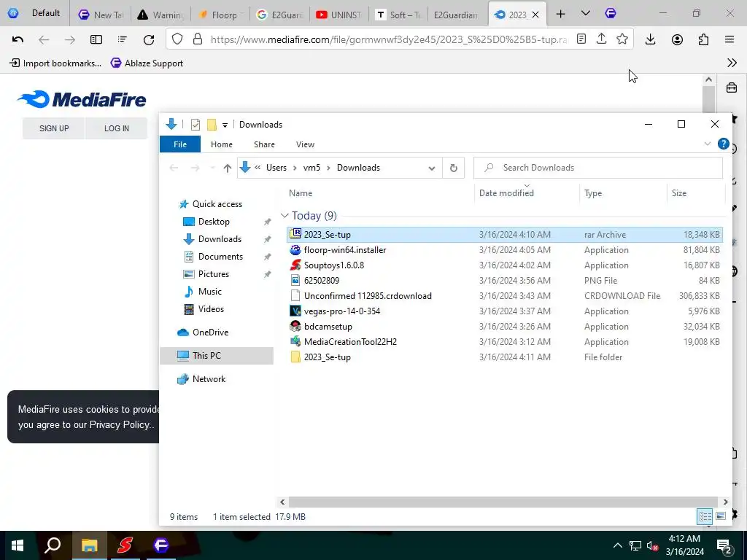Toggle reader view icon in address bar
The width and height of the screenshot is (747, 560).
click(x=581, y=39)
